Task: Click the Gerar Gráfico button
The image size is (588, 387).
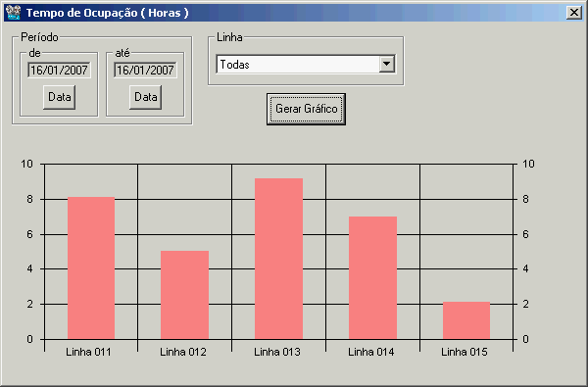Action: tap(306, 109)
